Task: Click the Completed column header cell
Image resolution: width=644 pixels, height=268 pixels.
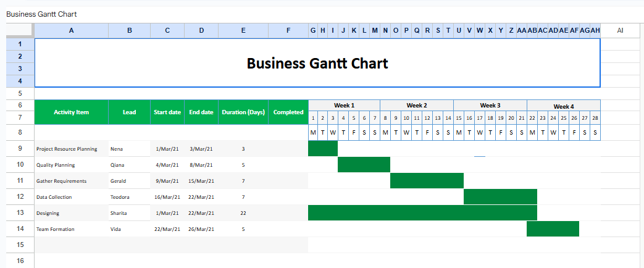Action: 288,112
